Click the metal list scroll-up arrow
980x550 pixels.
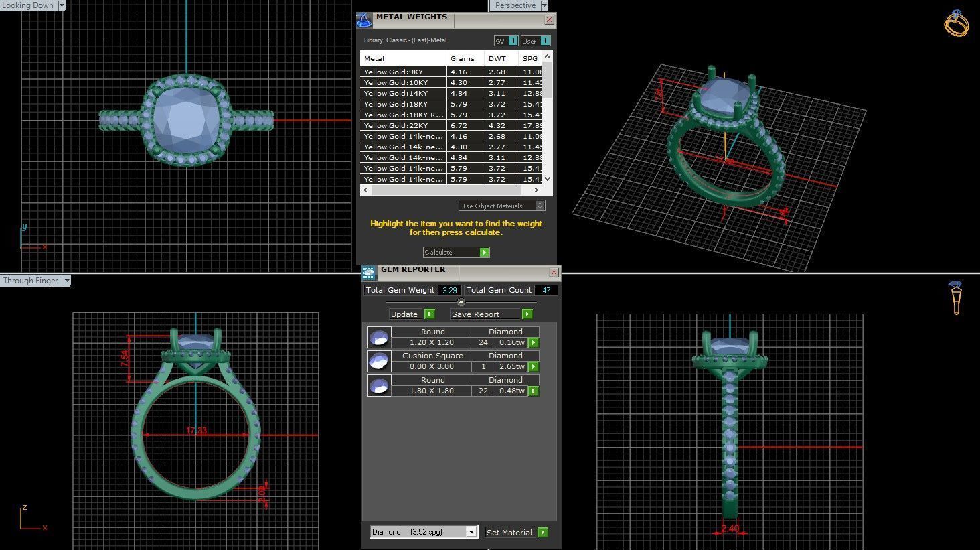(x=548, y=57)
